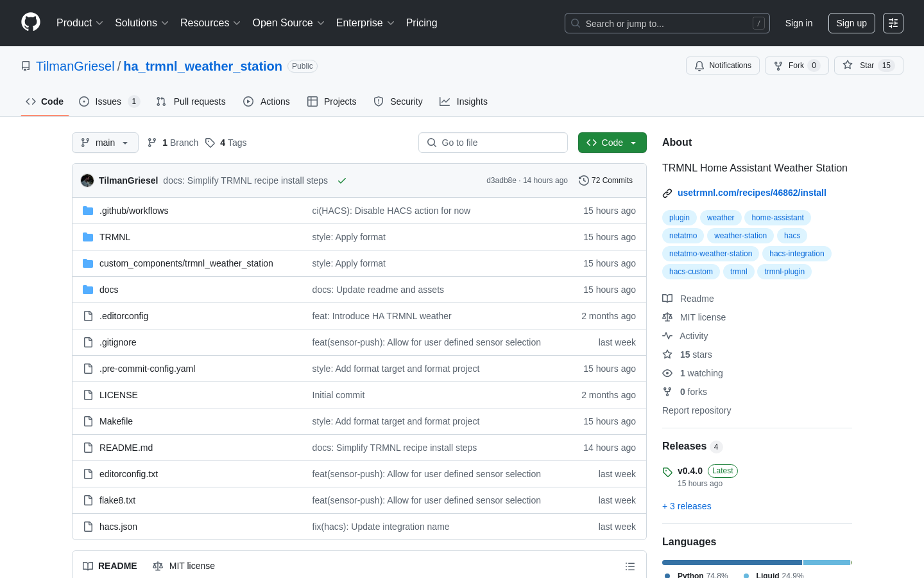Viewport: 924px width, 578px height.
Task: Open the usetrmnl.com/recipes/46862/install link
Action: coord(752,193)
